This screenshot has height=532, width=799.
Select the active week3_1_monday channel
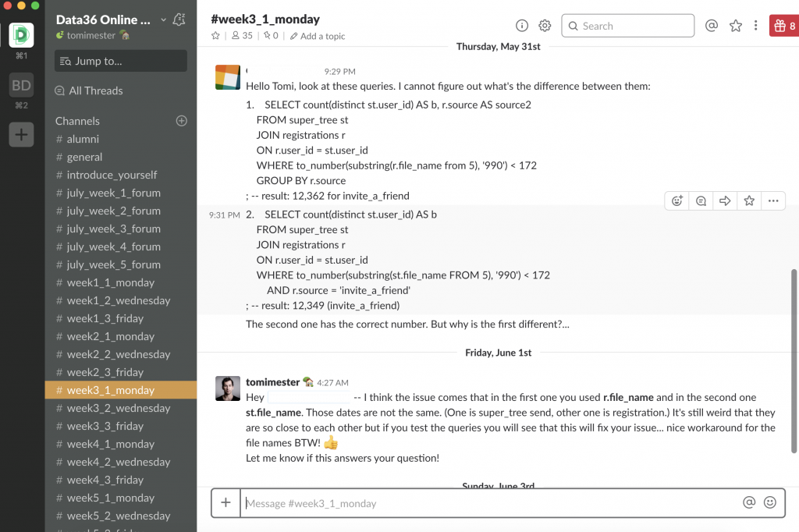[x=121, y=390]
